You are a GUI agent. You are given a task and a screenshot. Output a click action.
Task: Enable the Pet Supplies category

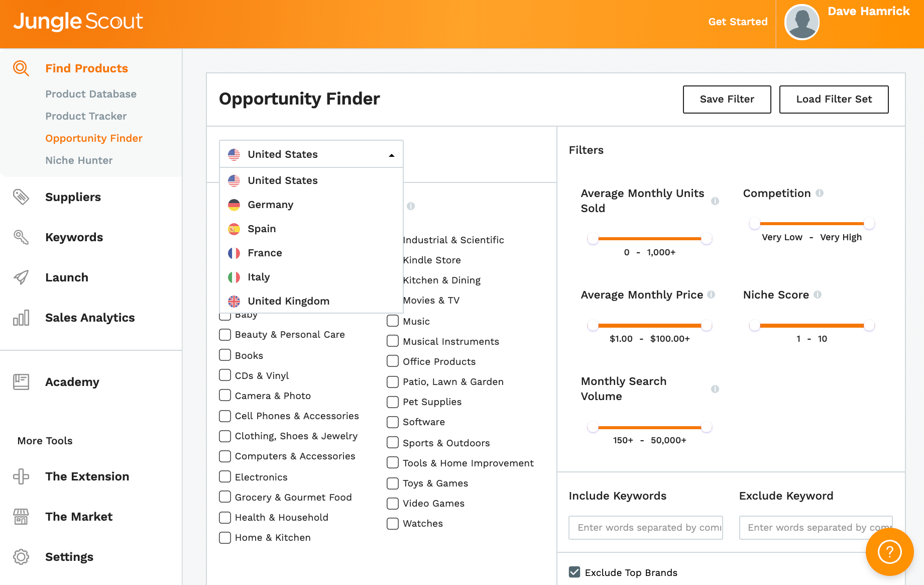click(x=392, y=402)
